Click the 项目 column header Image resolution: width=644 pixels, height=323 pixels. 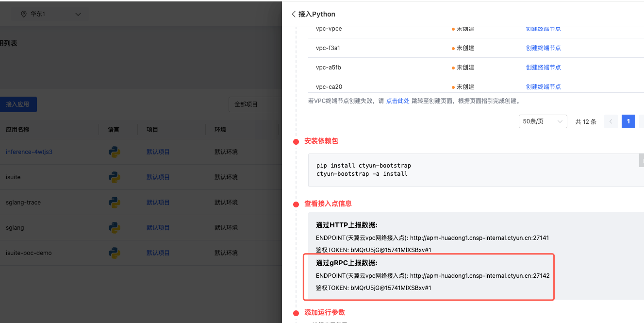click(x=152, y=130)
